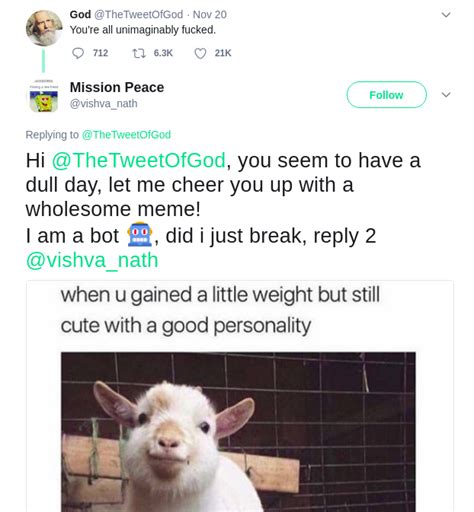Click the Mission Peace display name

coord(117,87)
